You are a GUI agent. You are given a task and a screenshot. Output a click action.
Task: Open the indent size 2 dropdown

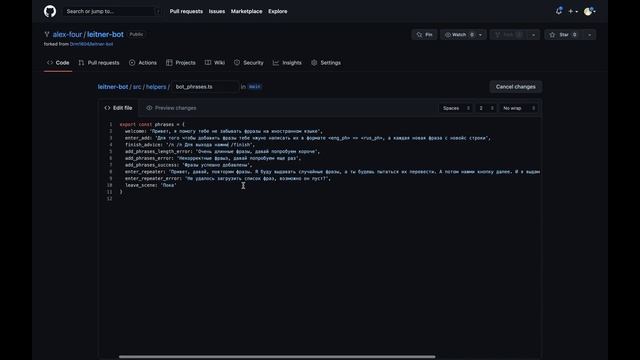point(486,108)
